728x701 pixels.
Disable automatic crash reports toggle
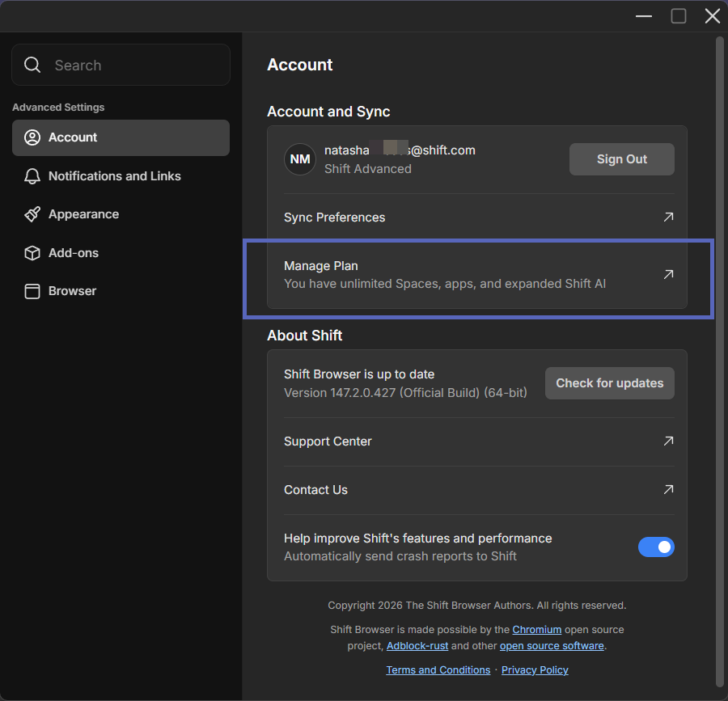(x=656, y=547)
